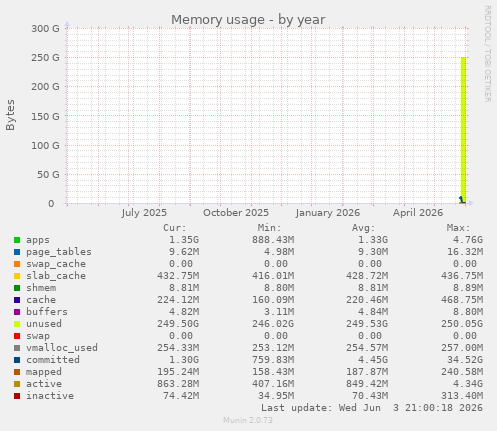Click the 'vmalloc_used' legend label
This screenshot has height=431, width=497.
62,348
